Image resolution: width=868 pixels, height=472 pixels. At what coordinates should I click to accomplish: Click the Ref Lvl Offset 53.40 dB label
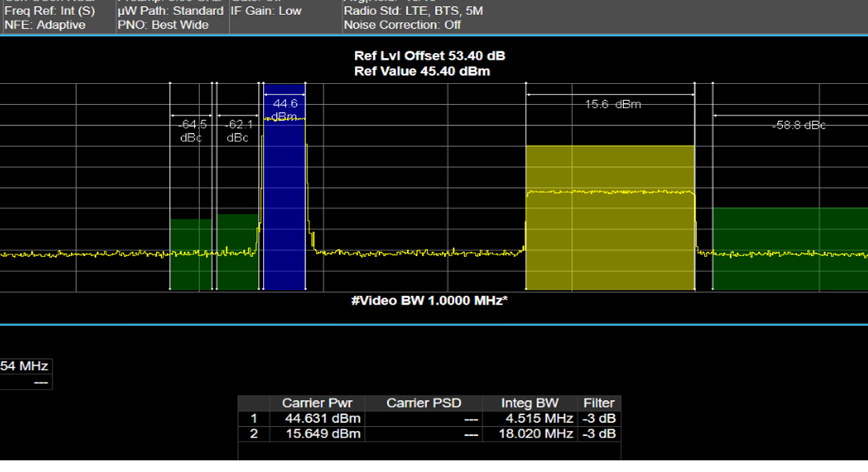430,56
